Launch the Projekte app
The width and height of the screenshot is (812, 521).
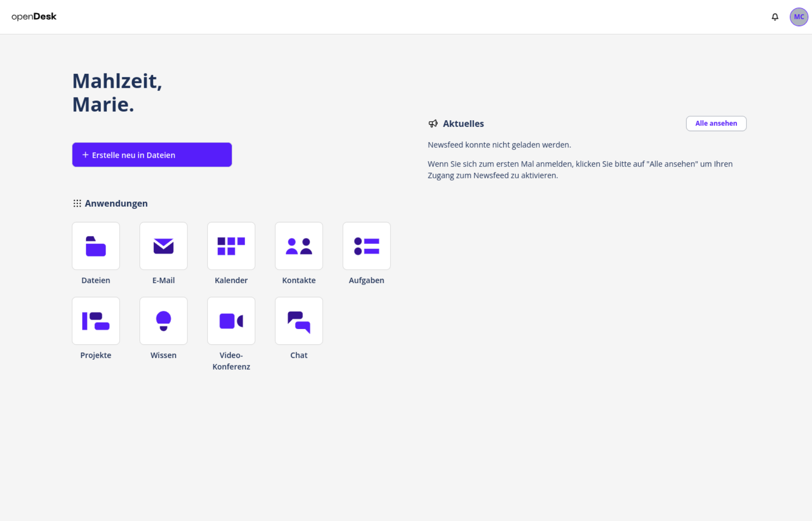pyautogui.click(x=96, y=321)
